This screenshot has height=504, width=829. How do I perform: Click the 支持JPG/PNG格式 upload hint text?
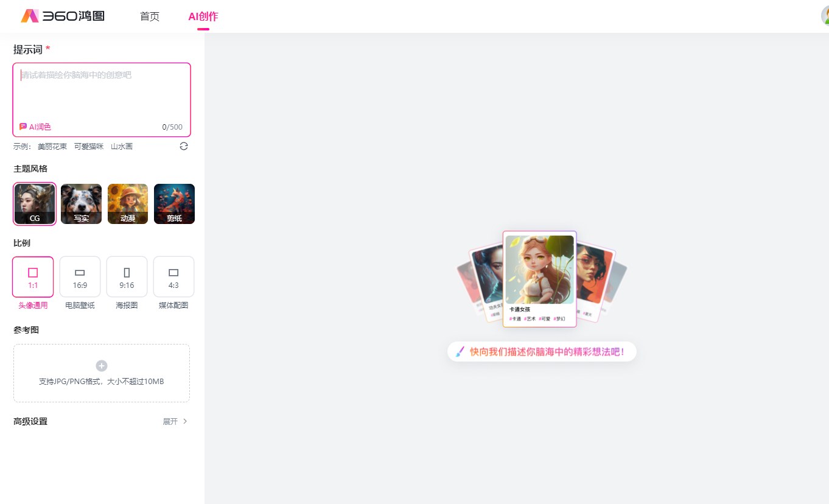point(102,382)
